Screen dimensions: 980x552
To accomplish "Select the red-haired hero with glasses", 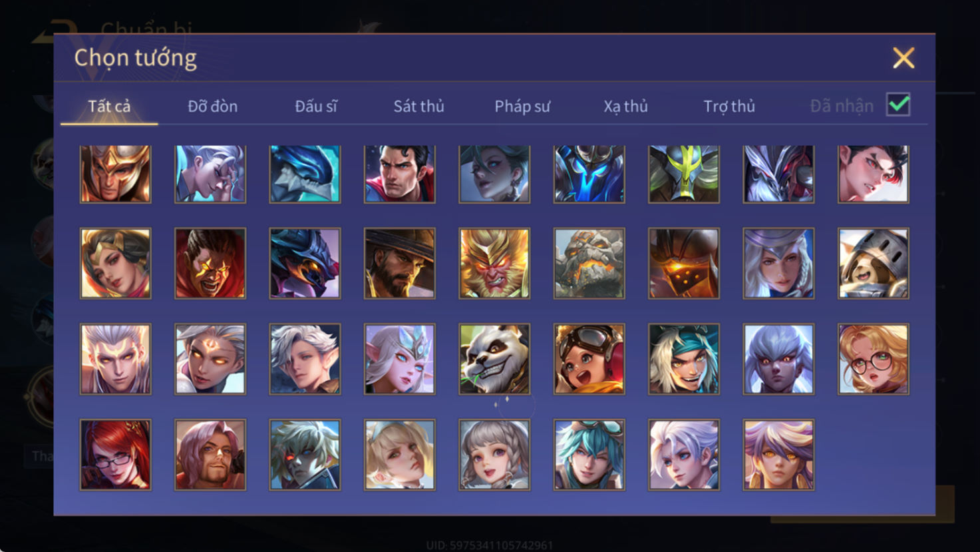I will (x=116, y=455).
